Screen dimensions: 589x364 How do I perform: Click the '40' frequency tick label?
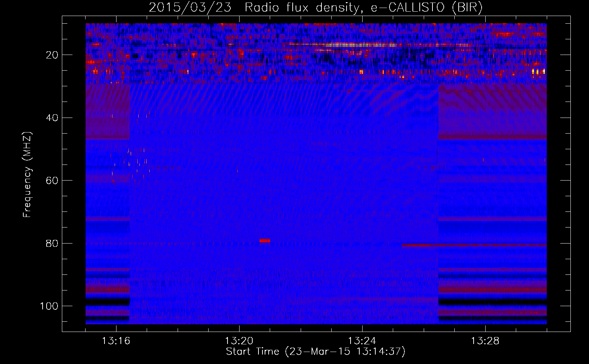[52, 118]
